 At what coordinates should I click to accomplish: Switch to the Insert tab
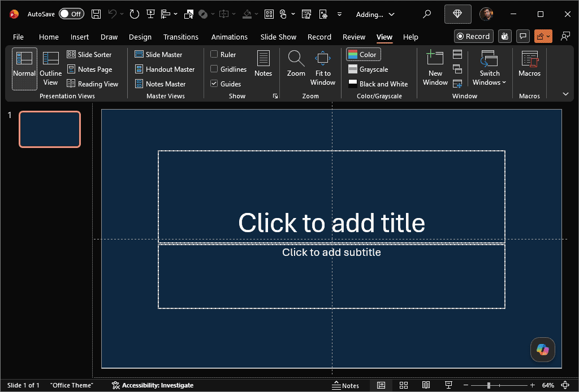click(x=79, y=37)
